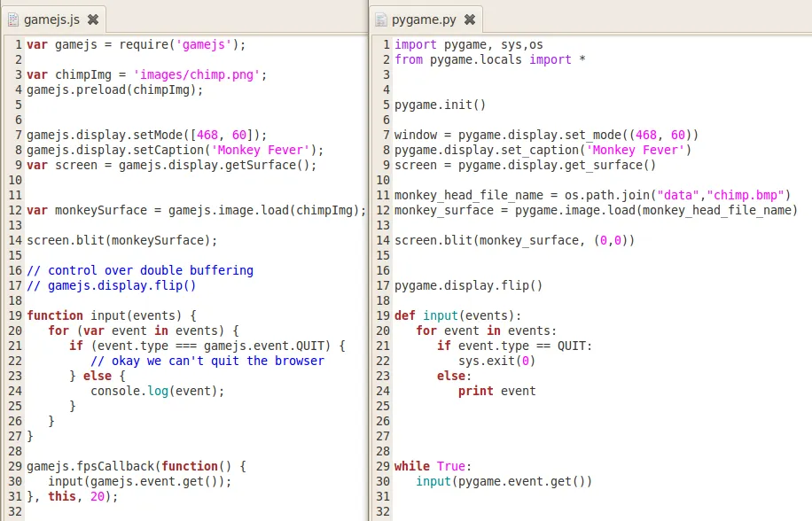This screenshot has width=812, height=521.
Task: Click 'for event in events:' line in pygame.py
Action: tap(487, 330)
